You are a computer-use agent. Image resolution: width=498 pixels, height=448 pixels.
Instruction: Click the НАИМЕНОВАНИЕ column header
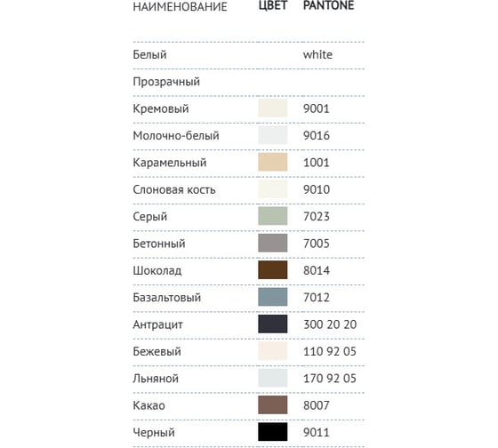[180, 7]
